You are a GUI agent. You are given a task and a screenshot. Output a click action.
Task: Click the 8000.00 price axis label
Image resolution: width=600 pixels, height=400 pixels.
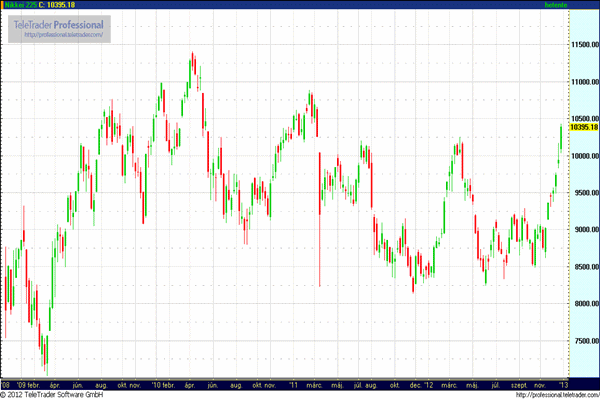click(584, 304)
